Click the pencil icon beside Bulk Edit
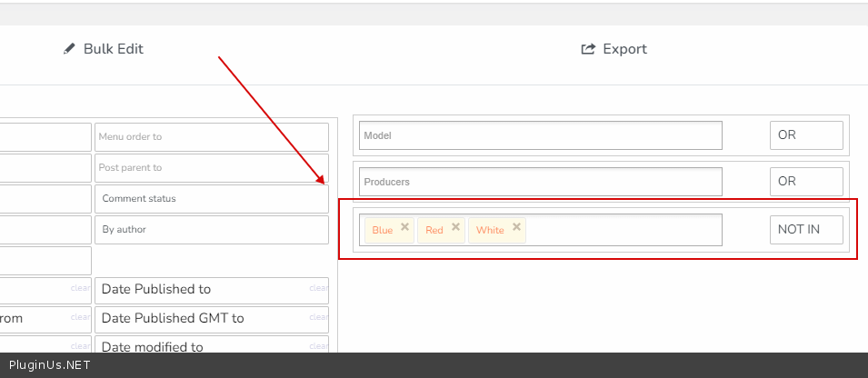Screen dimensions: 868x378 (x=69, y=49)
